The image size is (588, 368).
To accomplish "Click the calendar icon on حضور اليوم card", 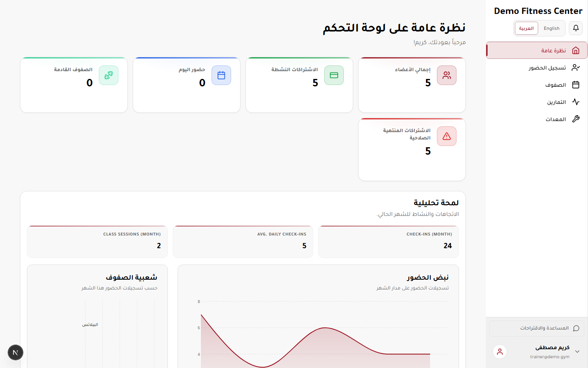I will click(x=221, y=75).
